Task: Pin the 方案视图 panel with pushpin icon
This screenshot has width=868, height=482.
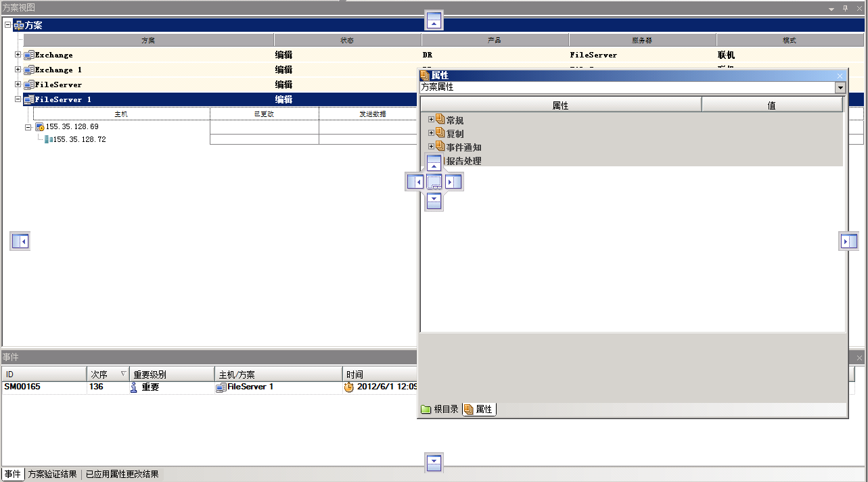Action: (845, 8)
